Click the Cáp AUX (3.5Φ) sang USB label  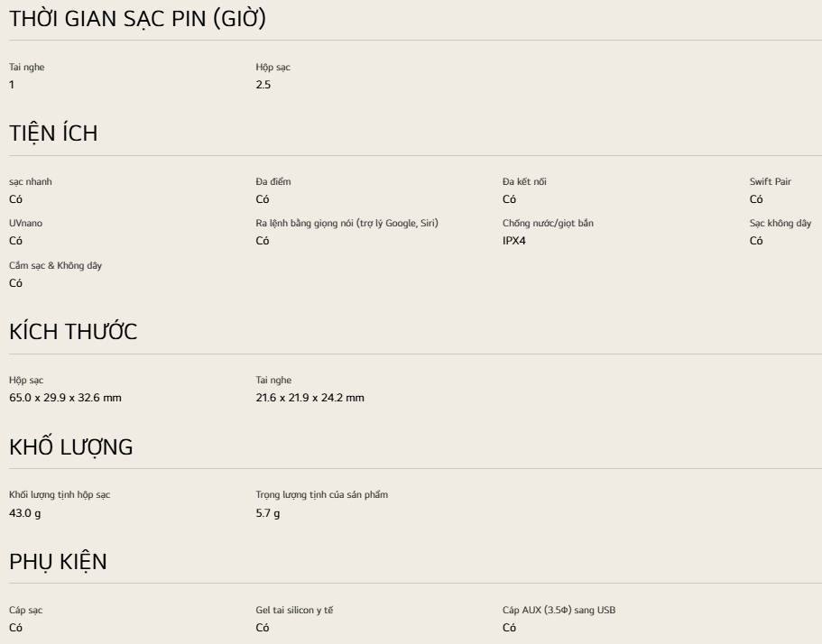[559, 610]
